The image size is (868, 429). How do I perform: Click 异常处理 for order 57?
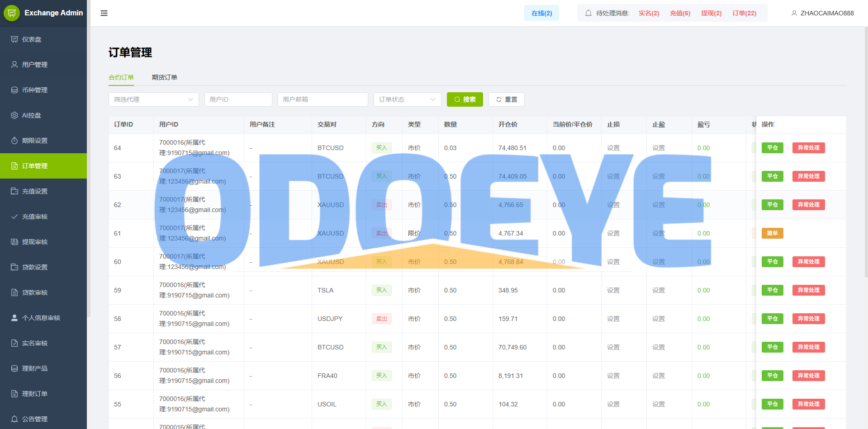pos(809,347)
